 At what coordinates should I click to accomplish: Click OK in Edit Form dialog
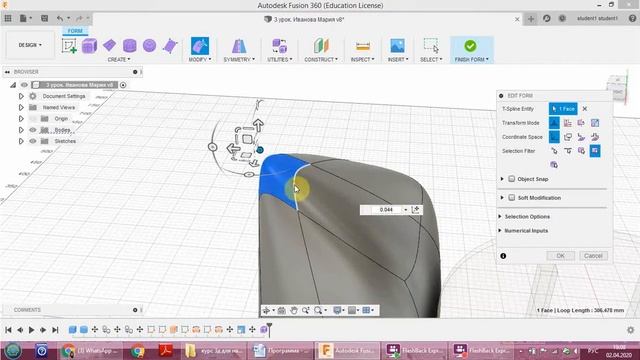tap(560, 256)
